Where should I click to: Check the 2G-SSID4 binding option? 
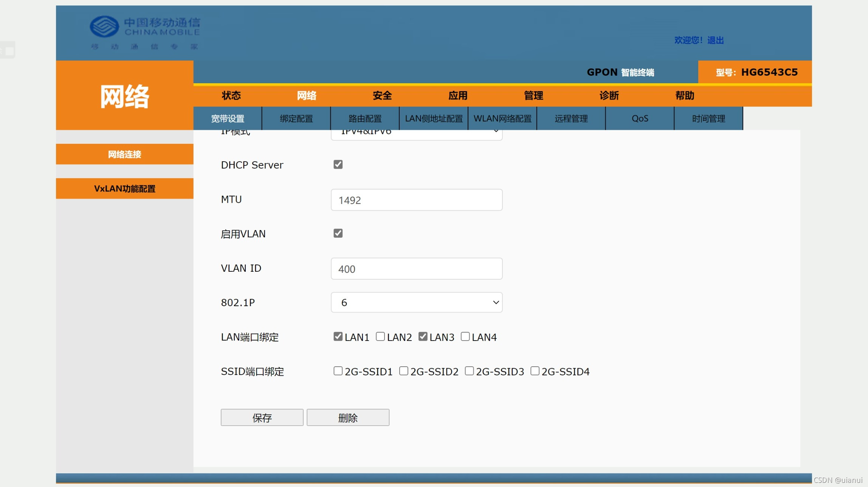(535, 371)
